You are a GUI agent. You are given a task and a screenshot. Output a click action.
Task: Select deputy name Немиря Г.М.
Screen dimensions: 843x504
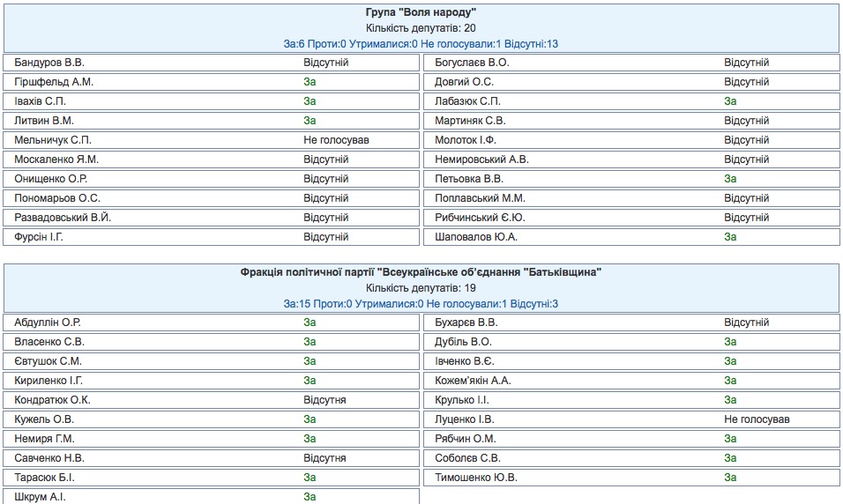[44, 439]
